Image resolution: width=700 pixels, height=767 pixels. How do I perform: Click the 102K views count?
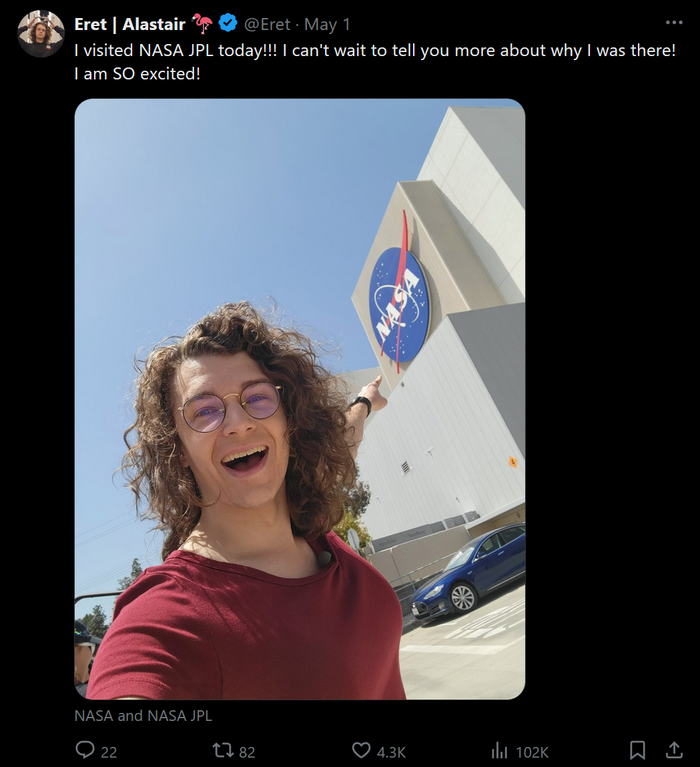pos(532,752)
